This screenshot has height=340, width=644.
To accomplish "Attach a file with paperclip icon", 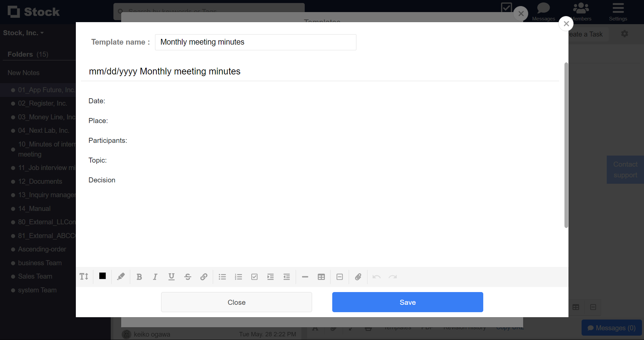I will tap(358, 277).
